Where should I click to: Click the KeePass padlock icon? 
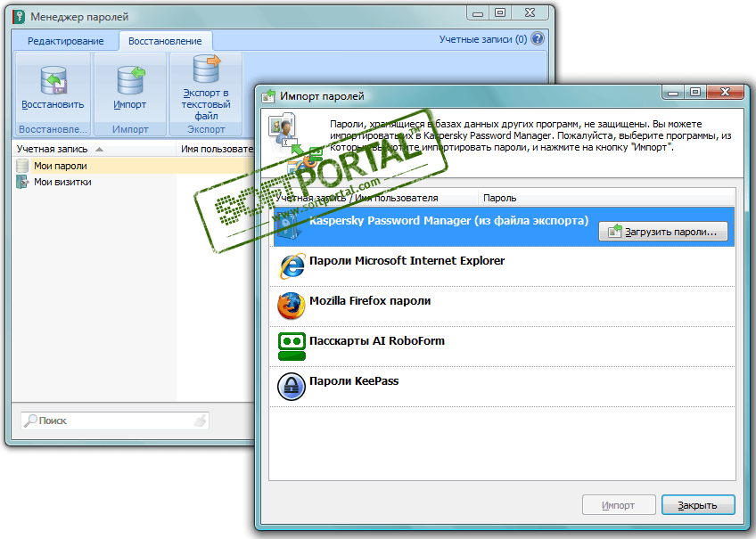click(292, 386)
